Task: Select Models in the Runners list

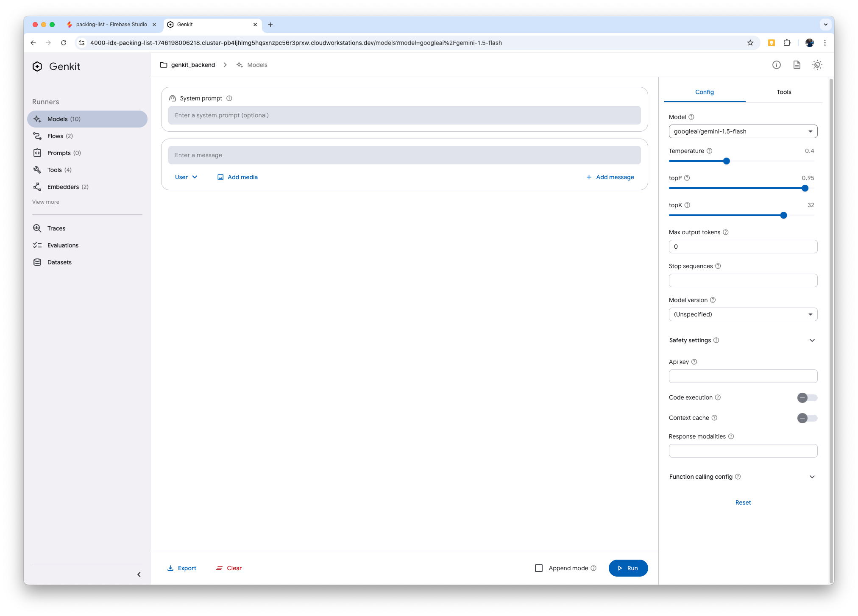Action: click(87, 119)
